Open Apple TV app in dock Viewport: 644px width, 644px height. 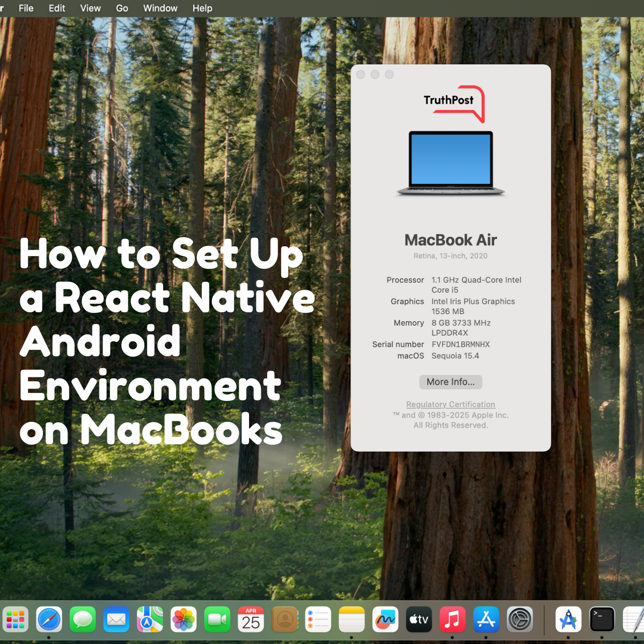click(x=419, y=620)
